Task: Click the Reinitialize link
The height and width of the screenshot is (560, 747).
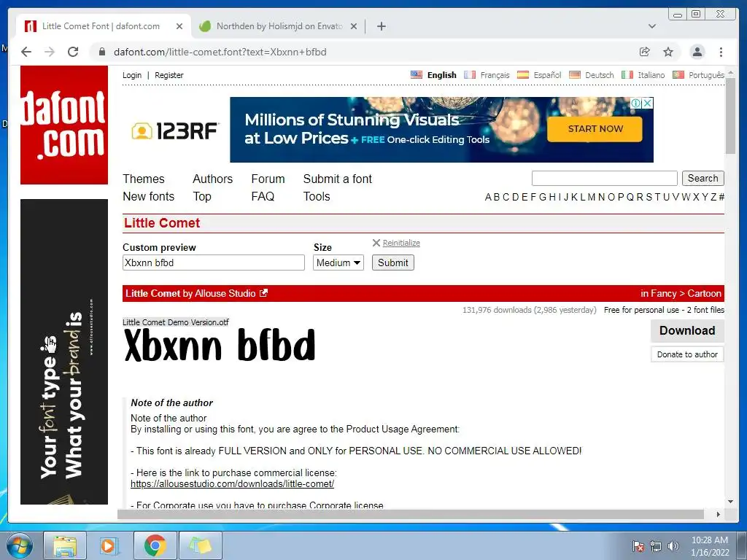Action: tap(401, 243)
